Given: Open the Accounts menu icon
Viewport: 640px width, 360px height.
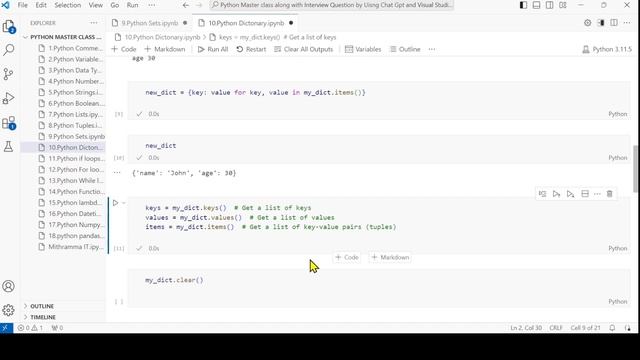Looking at the screenshot, I should tap(8, 286).
